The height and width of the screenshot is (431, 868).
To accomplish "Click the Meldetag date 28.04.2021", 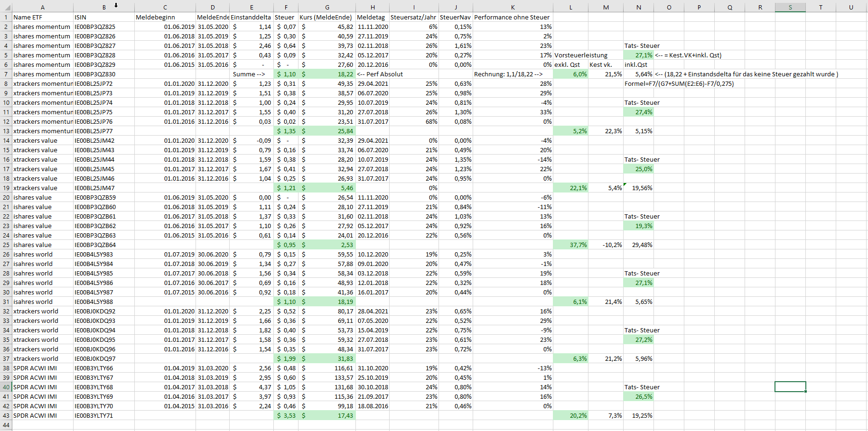I will [x=373, y=311].
